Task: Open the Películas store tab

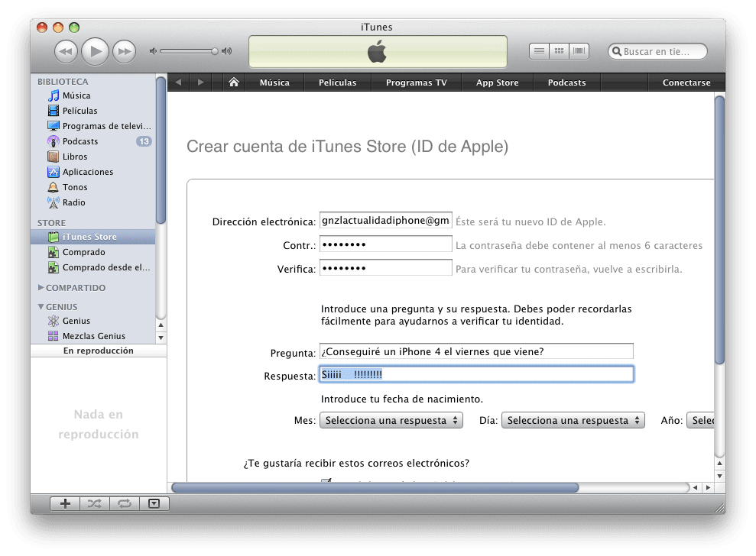Action: pyautogui.click(x=338, y=82)
